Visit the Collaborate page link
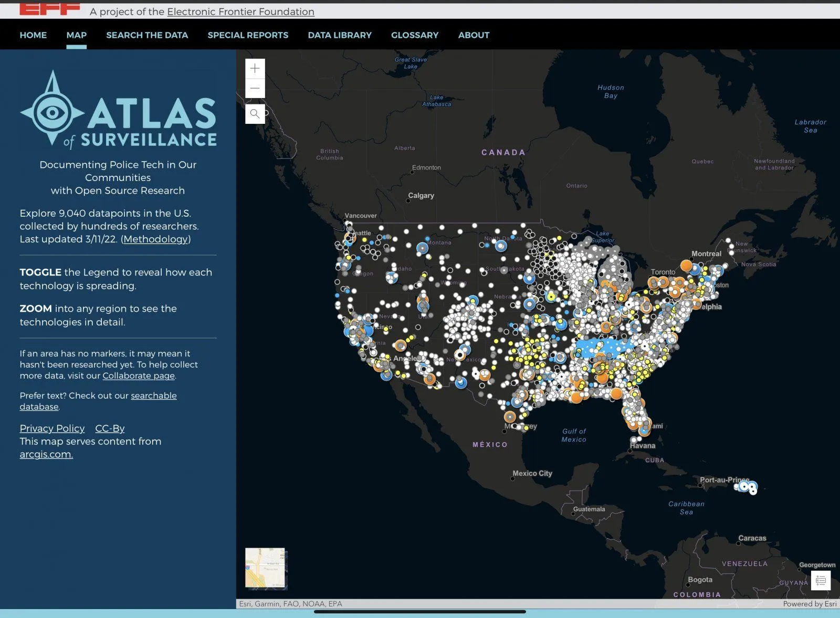Viewport: 840px width, 618px height. click(x=139, y=376)
